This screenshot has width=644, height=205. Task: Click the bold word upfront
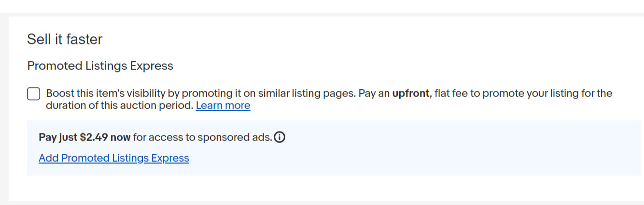tap(410, 93)
